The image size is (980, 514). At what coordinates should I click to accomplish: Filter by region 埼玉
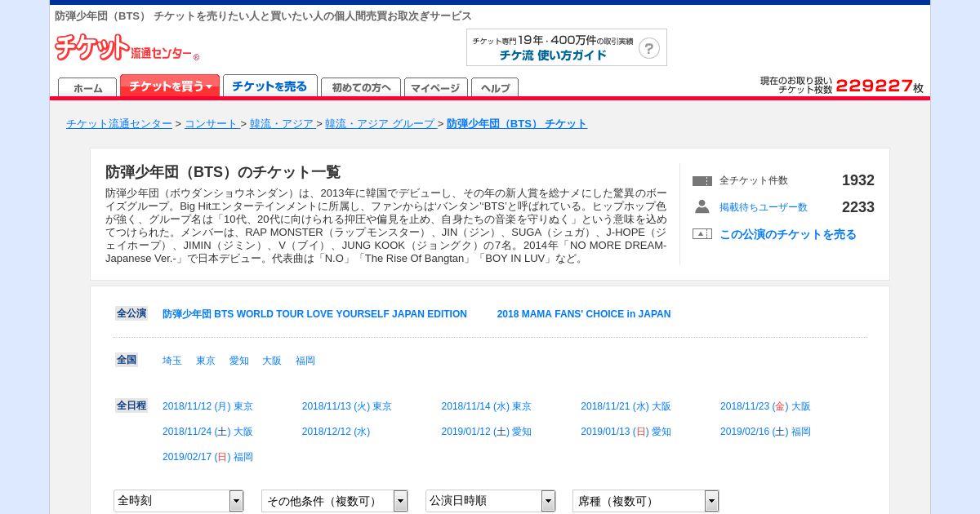click(172, 361)
